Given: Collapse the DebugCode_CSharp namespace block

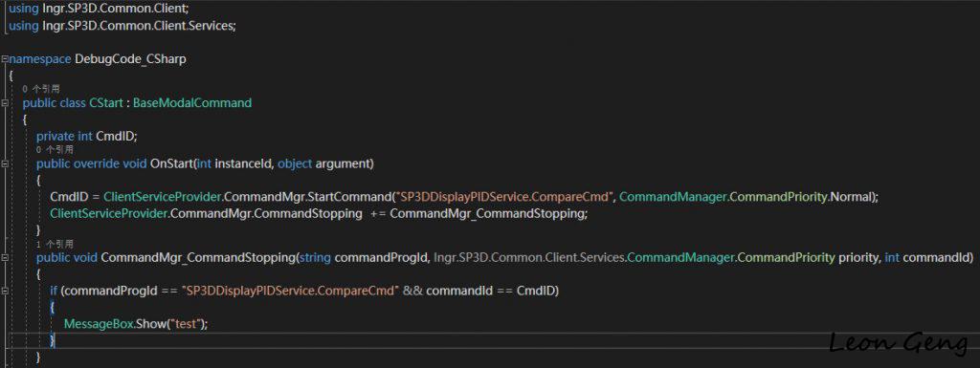Looking at the screenshot, I should point(5,59).
